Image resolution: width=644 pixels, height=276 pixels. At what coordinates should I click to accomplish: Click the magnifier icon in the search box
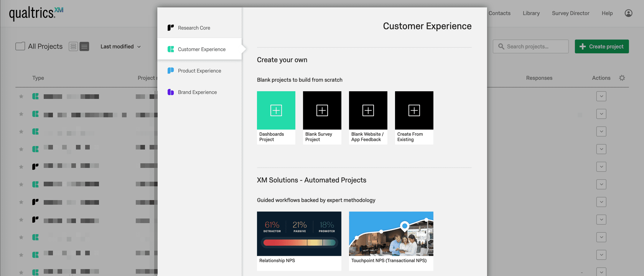tap(501, 46)
